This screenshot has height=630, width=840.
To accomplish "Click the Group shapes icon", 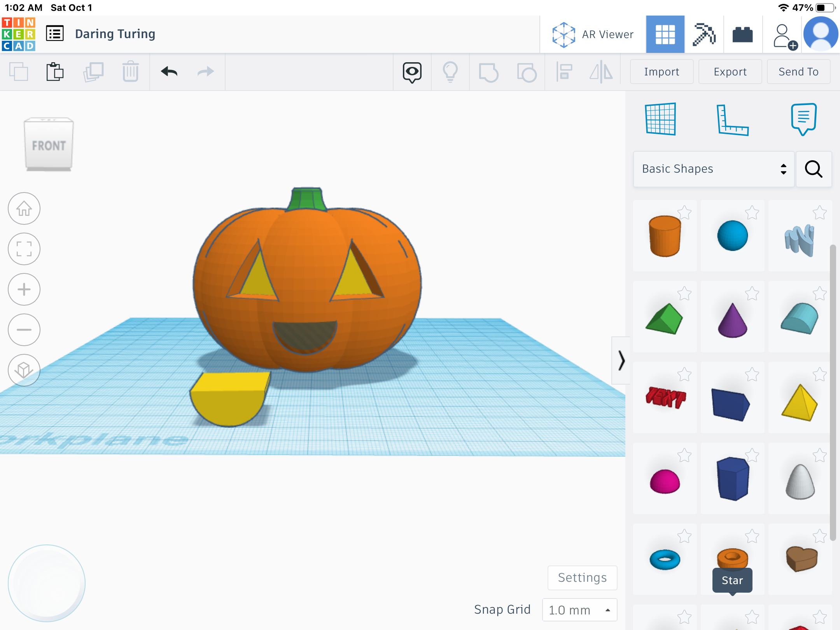I will click(488, 72).
